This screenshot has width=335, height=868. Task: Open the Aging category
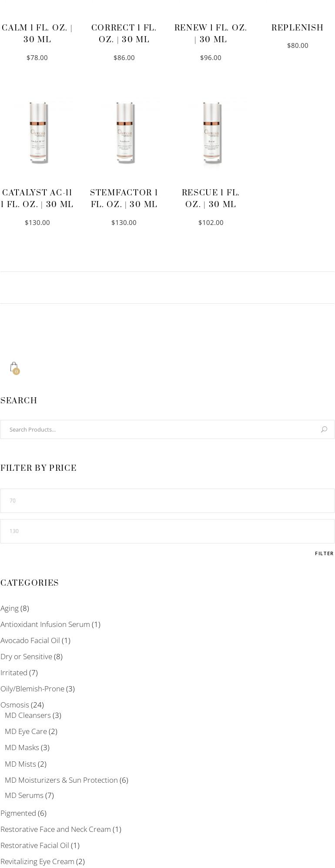pos(10,608)
